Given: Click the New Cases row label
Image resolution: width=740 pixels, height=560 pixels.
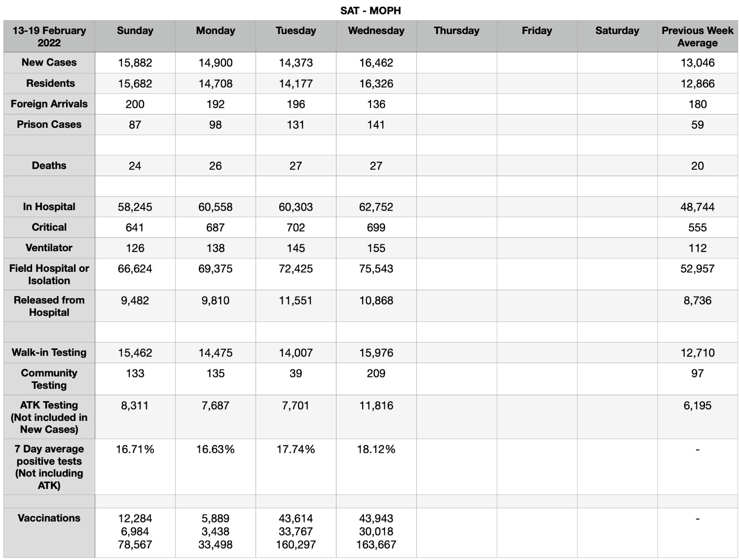Looking at the screenshot, I should [49, 63].
